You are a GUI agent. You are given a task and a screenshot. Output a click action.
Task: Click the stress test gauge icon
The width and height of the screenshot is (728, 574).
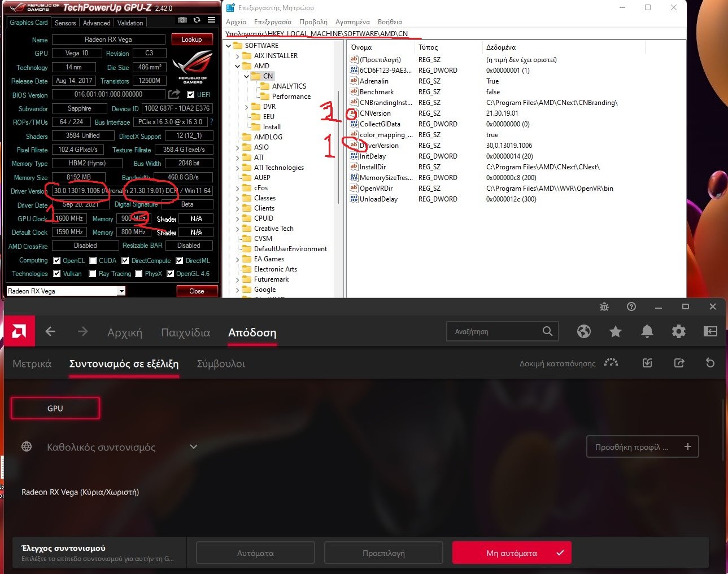pos(611,362)
